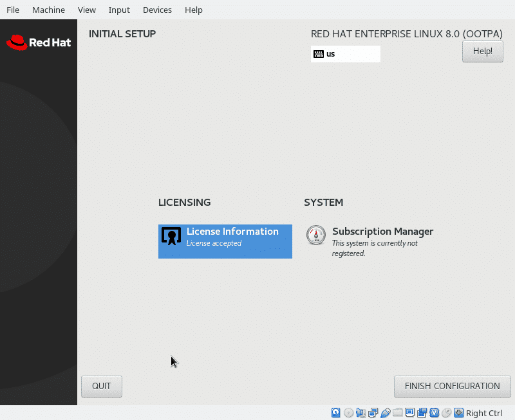Click the audio status icon

point(360,412)
